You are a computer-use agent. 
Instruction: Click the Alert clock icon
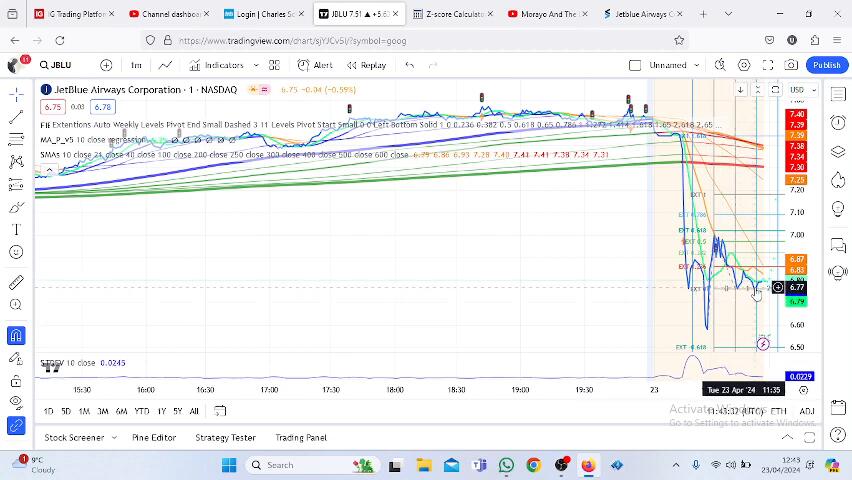pos(316,65)
